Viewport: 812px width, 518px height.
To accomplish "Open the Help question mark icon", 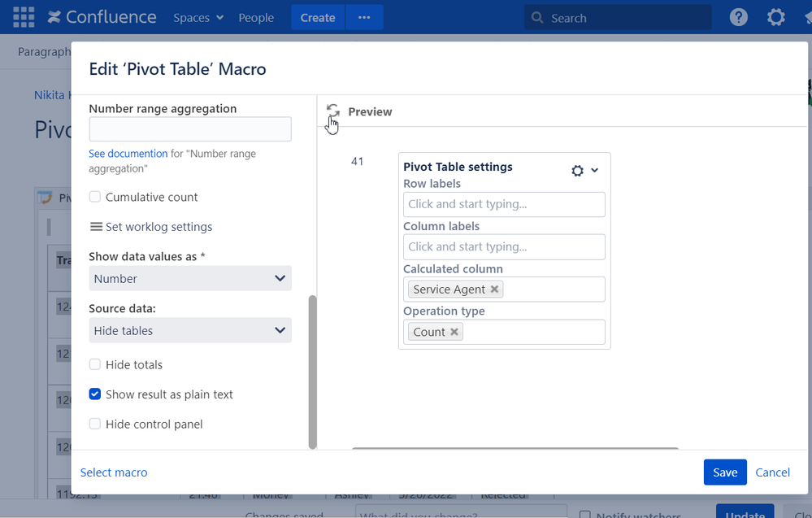I will [x=739, y=17].
